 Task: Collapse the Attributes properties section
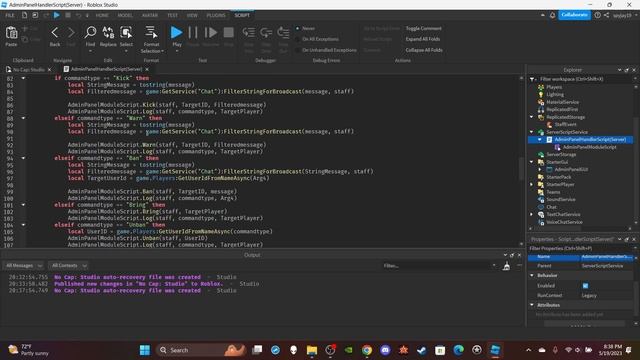click(532, 305)
